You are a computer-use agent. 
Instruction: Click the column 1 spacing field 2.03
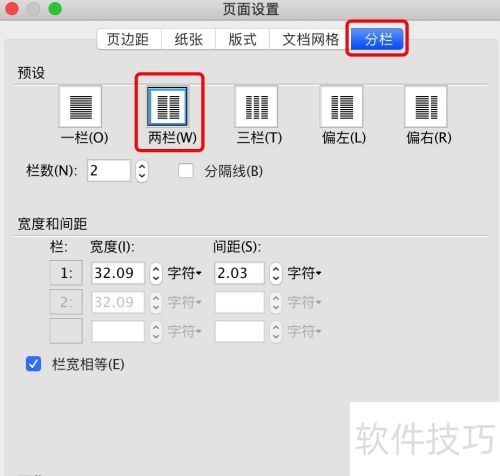click(x=239, y=273)
